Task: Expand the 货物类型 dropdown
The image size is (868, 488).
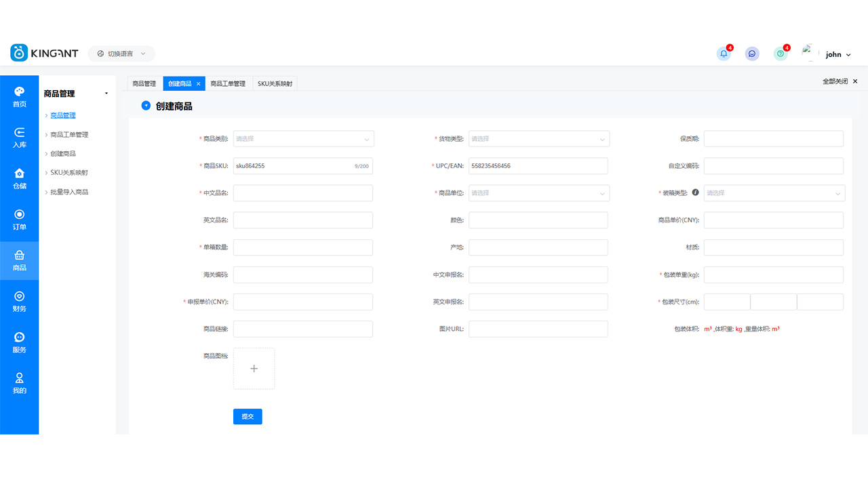Action: coord(538,139)
